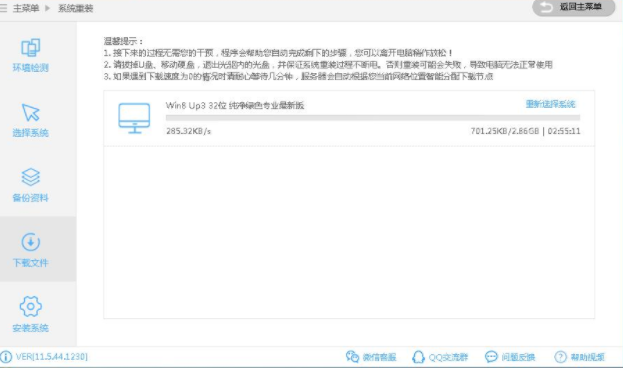Image resolution: width=623 pixels, height=370 pixels.
Task: Click the download progress bar
Action: (x=373, y=118)
